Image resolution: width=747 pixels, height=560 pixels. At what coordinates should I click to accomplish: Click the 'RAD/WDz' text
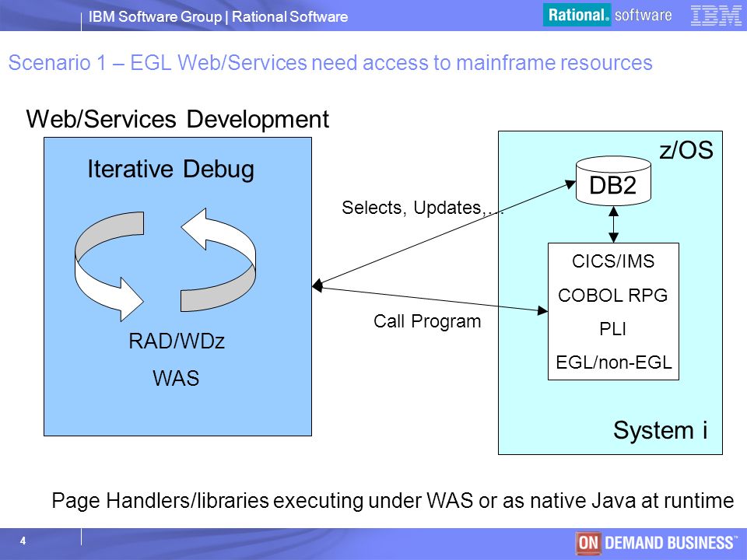177,341
